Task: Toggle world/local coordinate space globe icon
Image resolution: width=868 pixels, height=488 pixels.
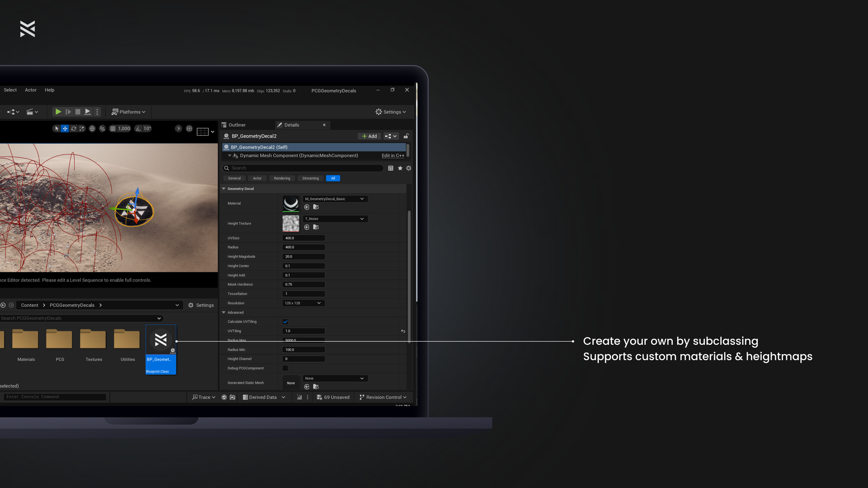Action: tap(92, 129)
